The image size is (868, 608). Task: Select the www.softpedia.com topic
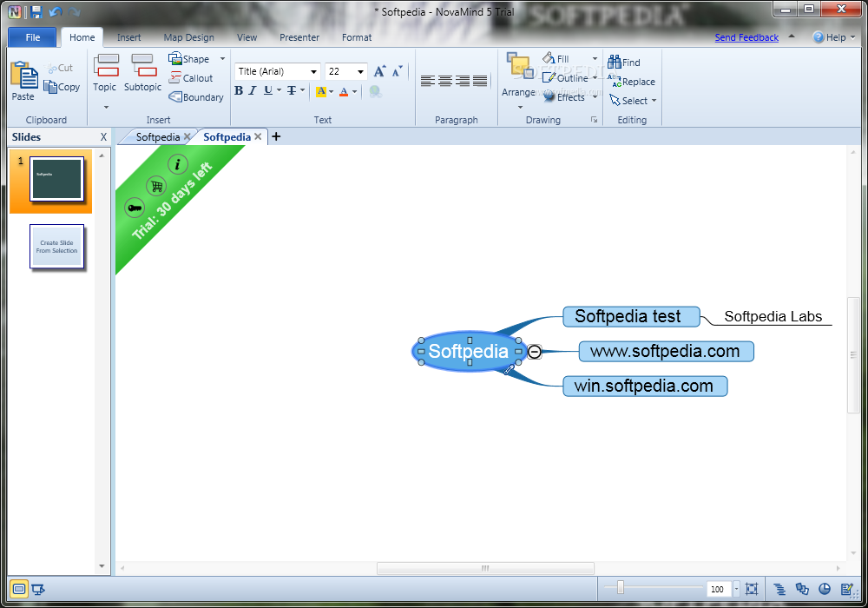pos(667,352)
